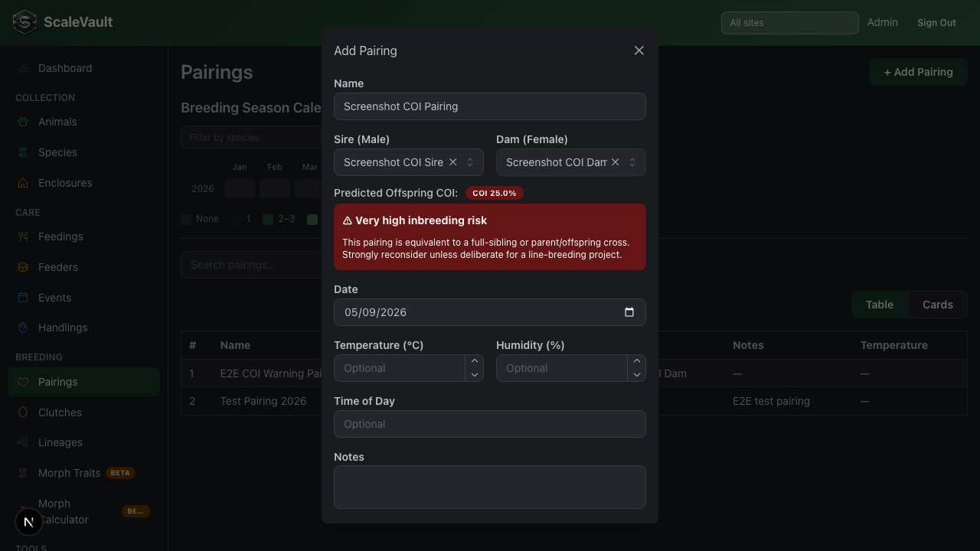Click the Species icon in sidebar
Screen dimensions: 980x551
click(23, 152)
